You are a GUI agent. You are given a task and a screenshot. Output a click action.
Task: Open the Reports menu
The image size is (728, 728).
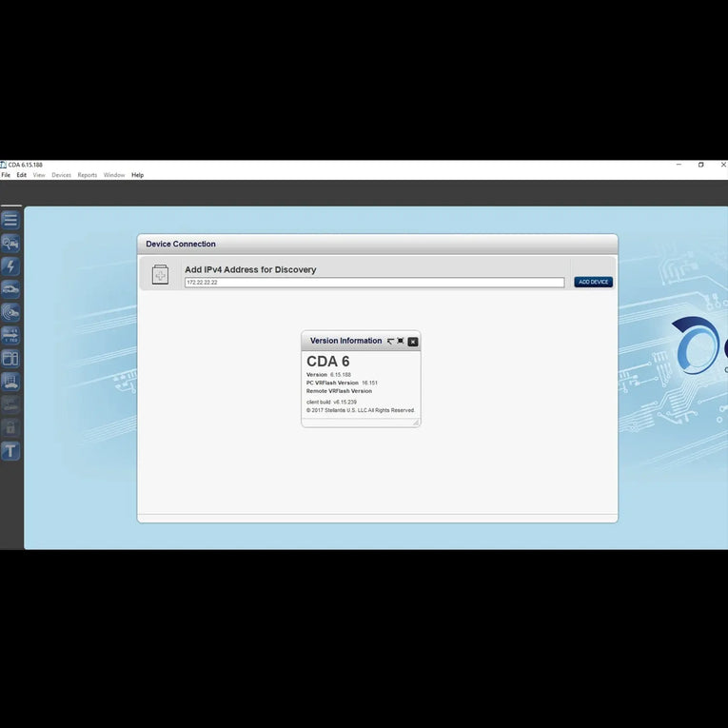click(x=88, y=175)
